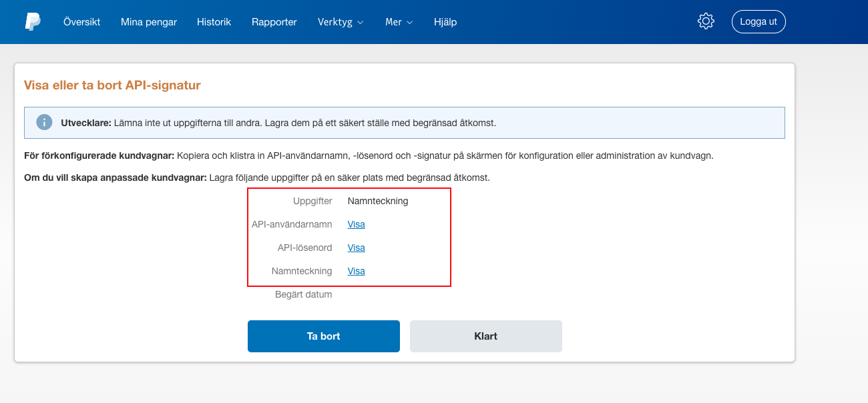Image resolution: width=868 pixels, height=403 pixels.
Task: Show the API-lösenord value via Visa
Action: coord(357,248)
